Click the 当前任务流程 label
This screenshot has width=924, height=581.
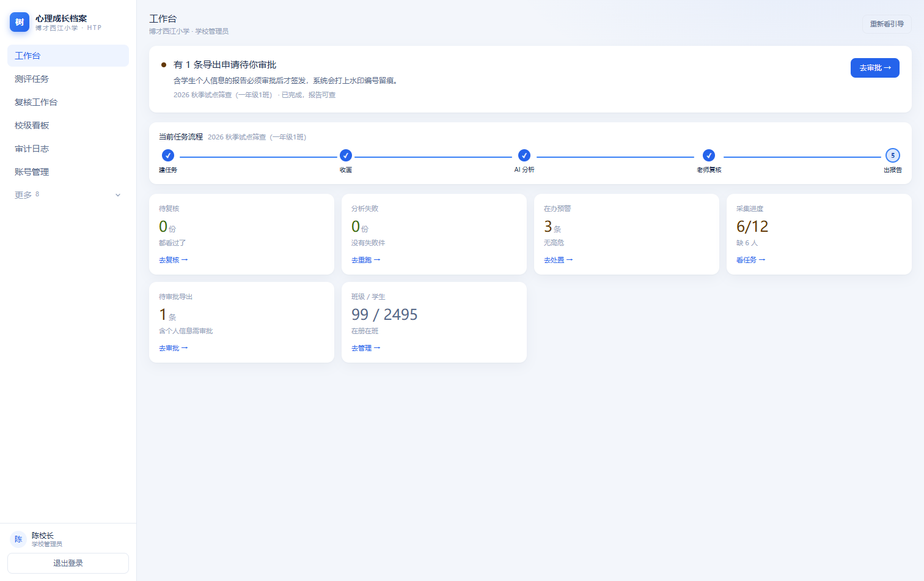click(181, 137)
